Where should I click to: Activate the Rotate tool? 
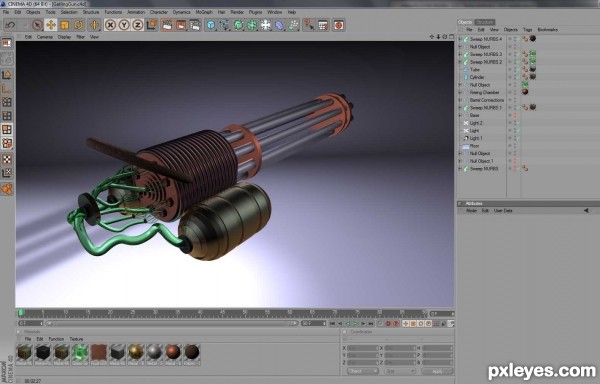78,25
